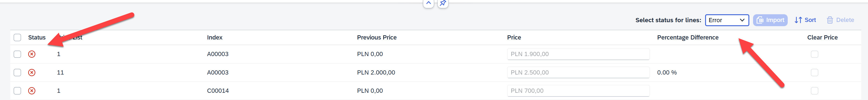
Task: Enable Clear Price for first row
Action: pyautogui.click(x=814, y=54)
